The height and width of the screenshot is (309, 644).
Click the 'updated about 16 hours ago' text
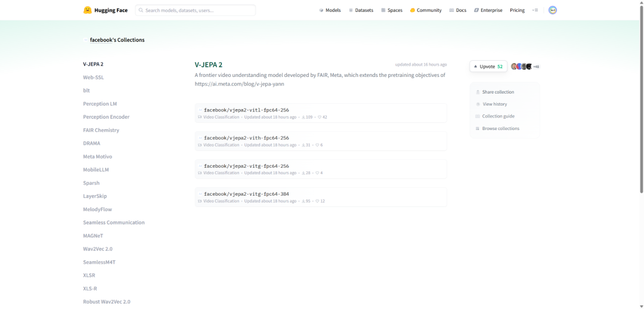click(421, 64)
